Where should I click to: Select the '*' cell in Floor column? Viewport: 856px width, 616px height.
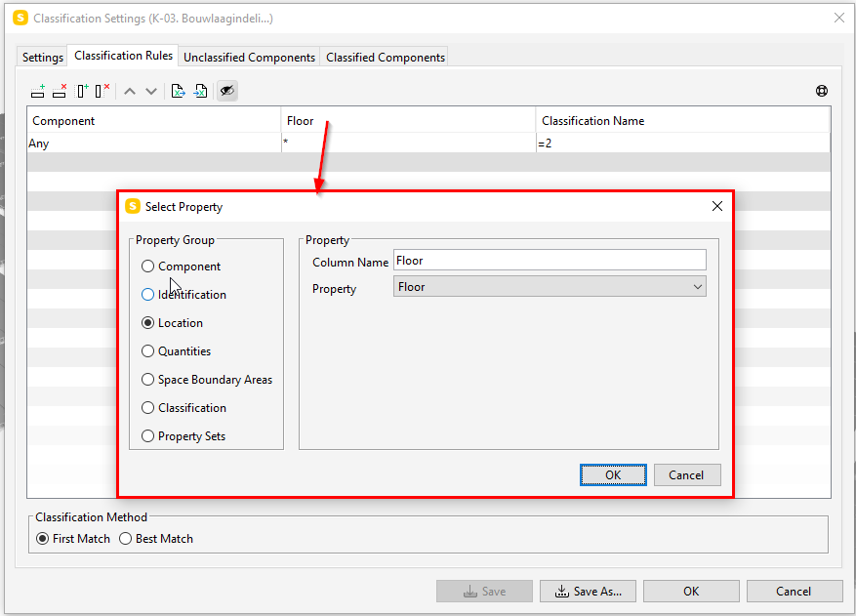(408, 144)
